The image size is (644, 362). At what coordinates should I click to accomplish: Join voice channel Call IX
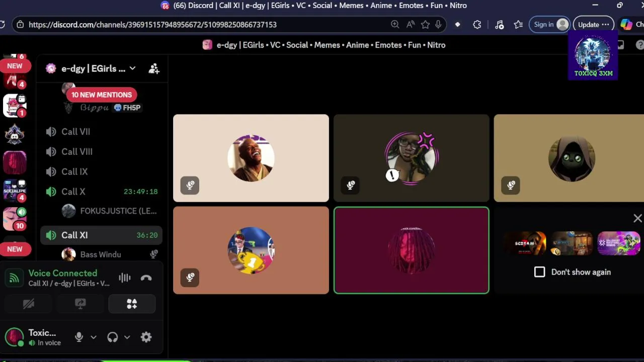[x=101, y=172]
